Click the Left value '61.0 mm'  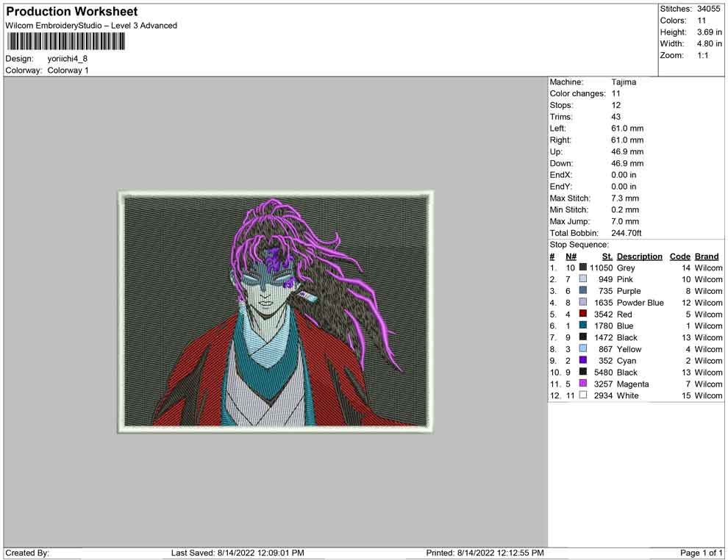point(627,129)
